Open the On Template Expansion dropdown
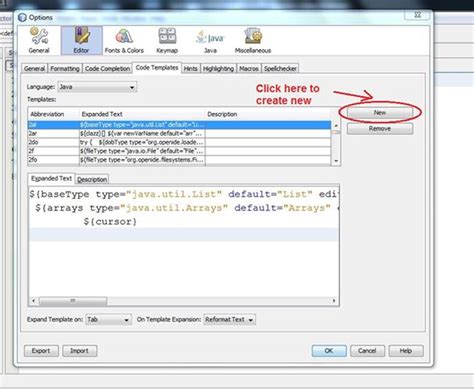The width and height of the screenshot is (474, 389). tap(229, 319)
